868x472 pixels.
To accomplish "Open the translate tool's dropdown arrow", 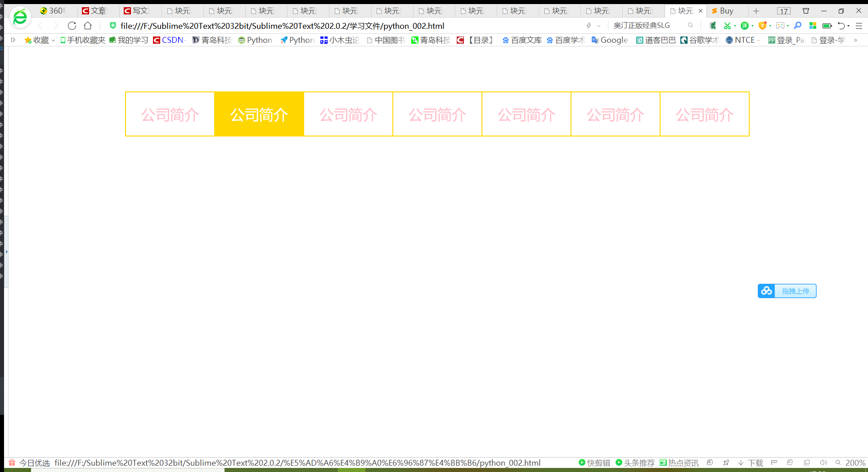I will 752,26.
